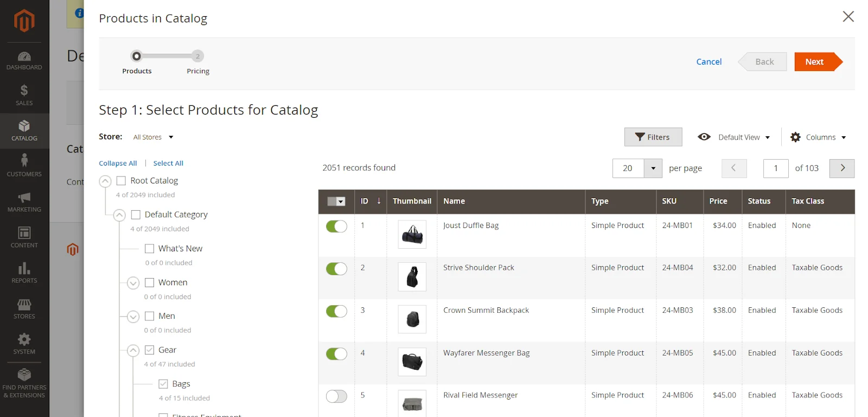This screenshot has width=868, height=417.
Task: Open the Filters button
Action: [x=653, y=137]
